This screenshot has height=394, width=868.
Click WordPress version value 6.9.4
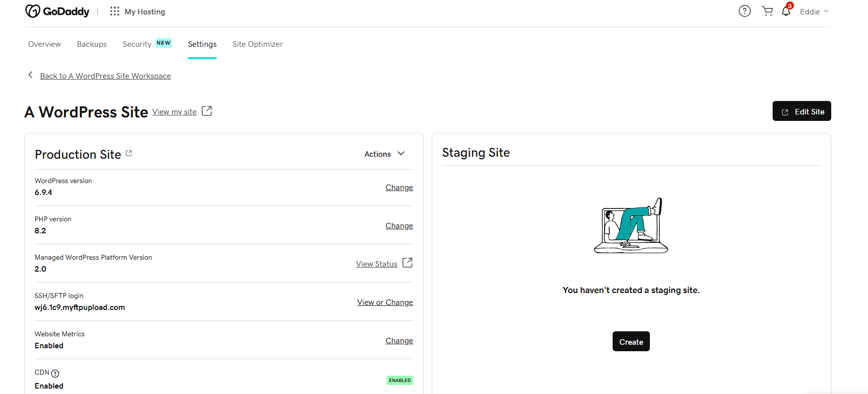[x=43, y=193]
